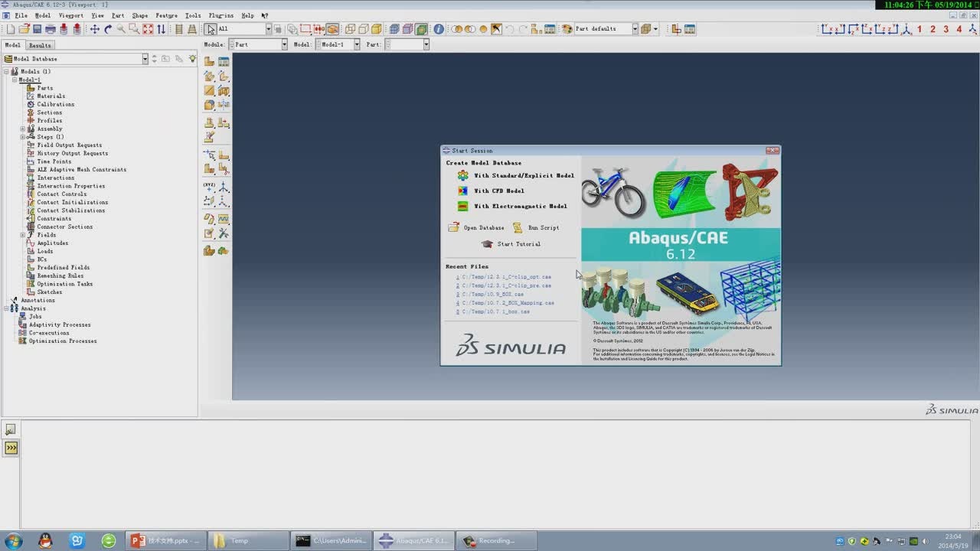The image size is (980, 551).
Task: Open the File menu
Action: point(21,15)
